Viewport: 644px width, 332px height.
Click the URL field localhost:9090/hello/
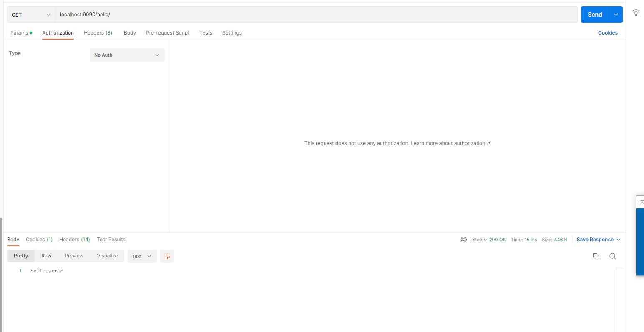[x=316, y=15]
